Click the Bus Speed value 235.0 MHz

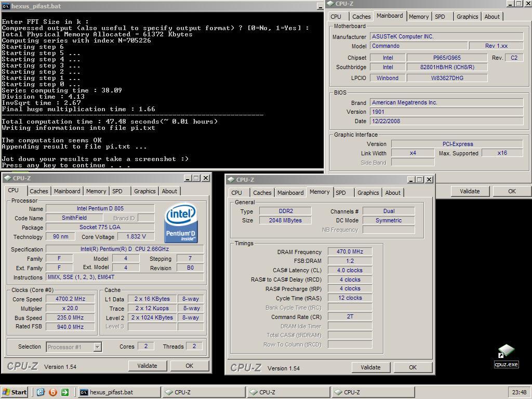point(70,317)
